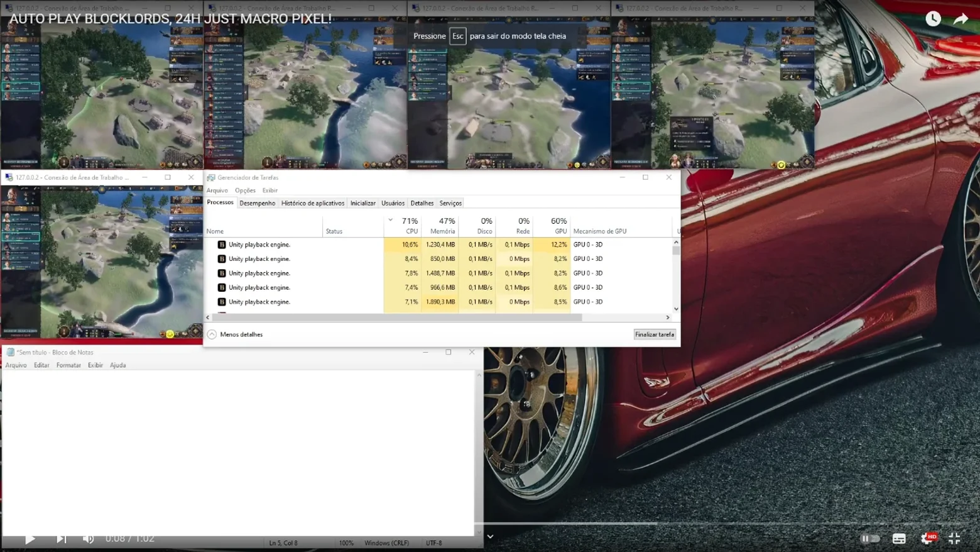This screenshot has width=980, height=552.
Task: Turn on subtitles in the video player
Action: (x=899, y=538)
